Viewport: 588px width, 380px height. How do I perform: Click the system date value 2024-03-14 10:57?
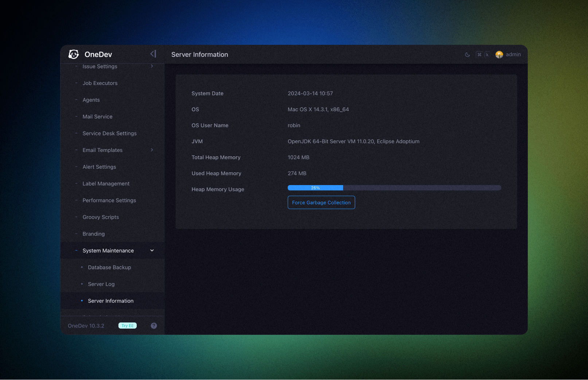[310, 93]
